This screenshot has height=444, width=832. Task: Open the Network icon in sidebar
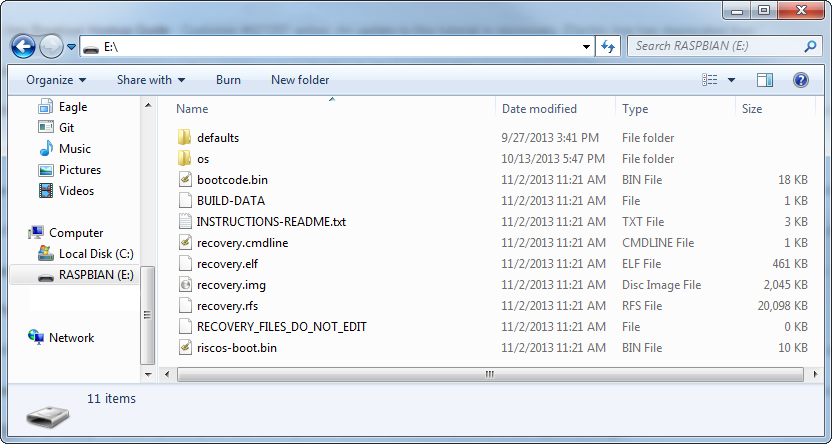tap(37, 338)
